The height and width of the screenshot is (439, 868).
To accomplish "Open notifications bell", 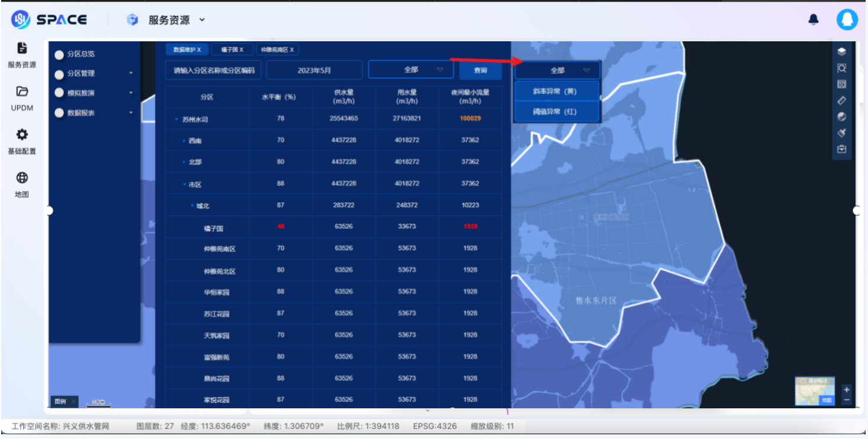I will pos(813,19).
